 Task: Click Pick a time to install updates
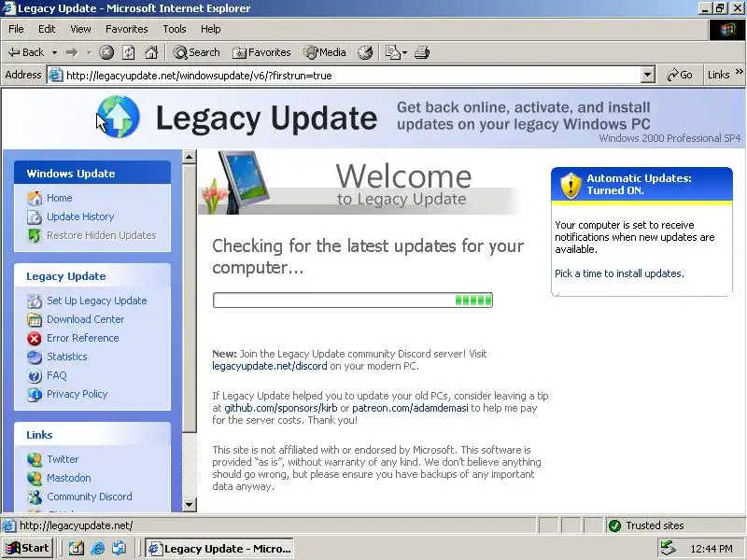pos(619,273)
